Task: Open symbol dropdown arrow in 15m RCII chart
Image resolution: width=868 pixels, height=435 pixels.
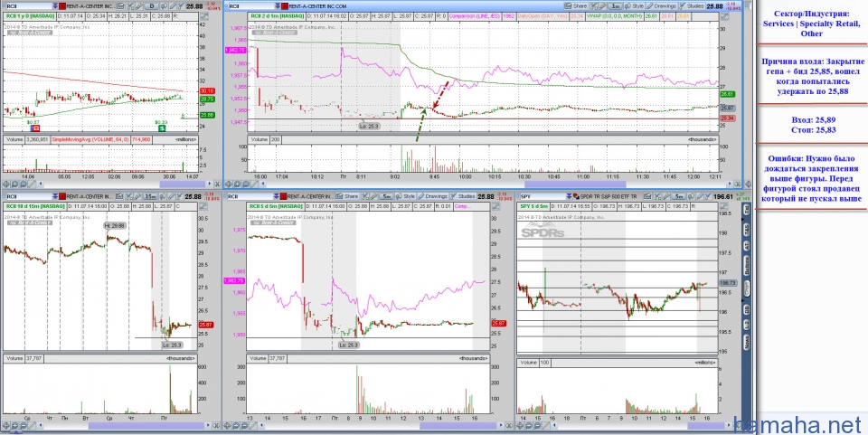Action: (55, 196)
